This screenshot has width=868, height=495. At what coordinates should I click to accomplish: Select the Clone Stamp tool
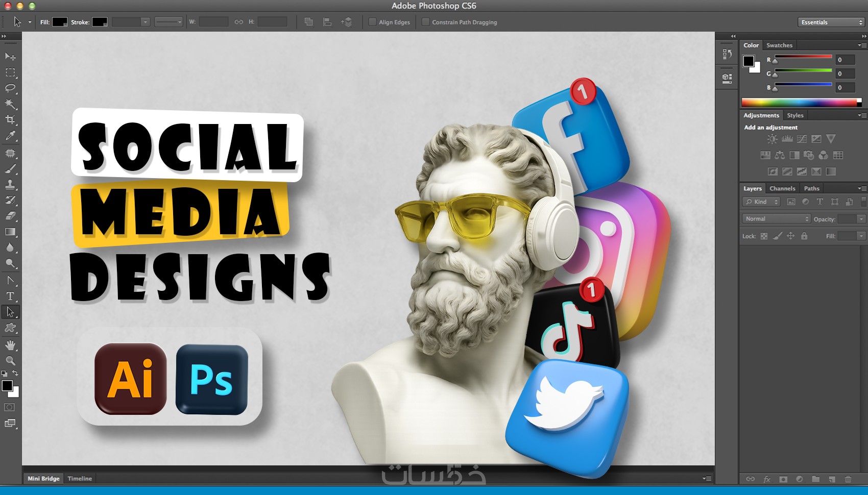[10, 185]
